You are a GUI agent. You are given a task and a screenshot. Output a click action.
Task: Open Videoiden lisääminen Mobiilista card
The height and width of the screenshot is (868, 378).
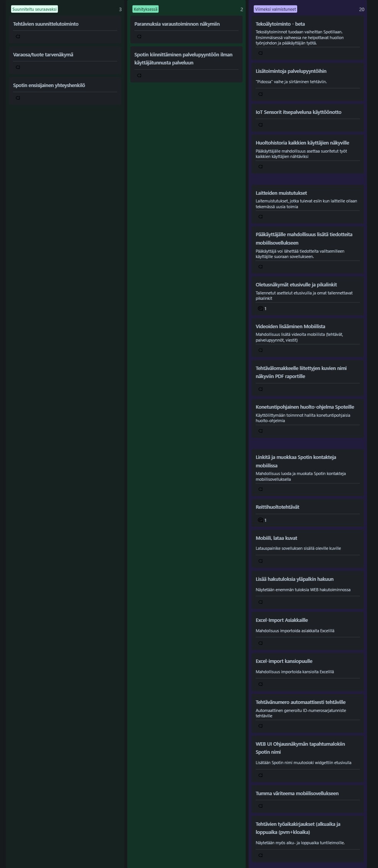point(308,338)
